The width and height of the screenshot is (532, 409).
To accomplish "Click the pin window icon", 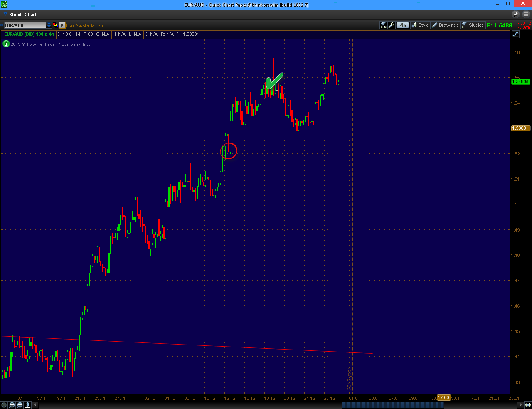I will point(516,14).
